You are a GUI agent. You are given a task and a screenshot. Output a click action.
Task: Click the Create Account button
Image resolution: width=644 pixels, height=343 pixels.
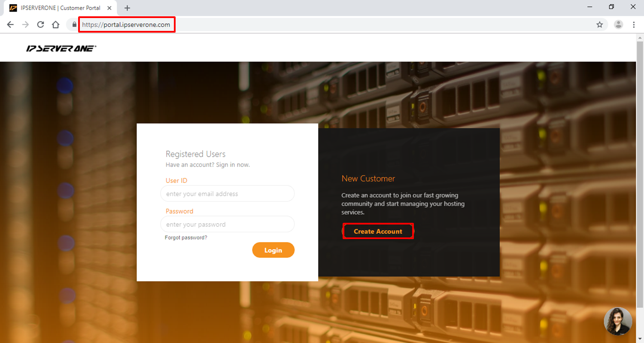point(378,231)
